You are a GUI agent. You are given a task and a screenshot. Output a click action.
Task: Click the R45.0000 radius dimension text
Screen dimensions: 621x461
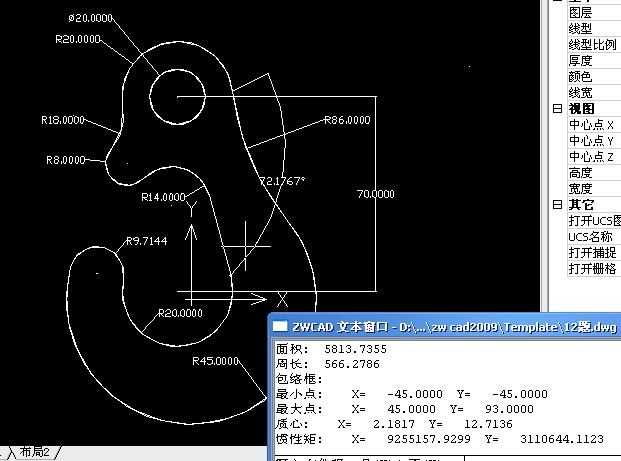(215, 361)
